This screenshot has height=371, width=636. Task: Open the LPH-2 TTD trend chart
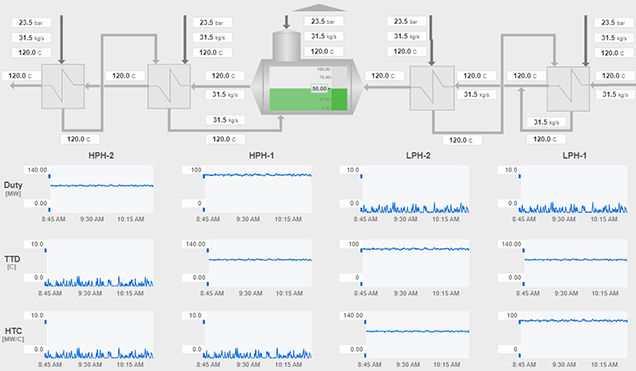click(x=416, y=263)
